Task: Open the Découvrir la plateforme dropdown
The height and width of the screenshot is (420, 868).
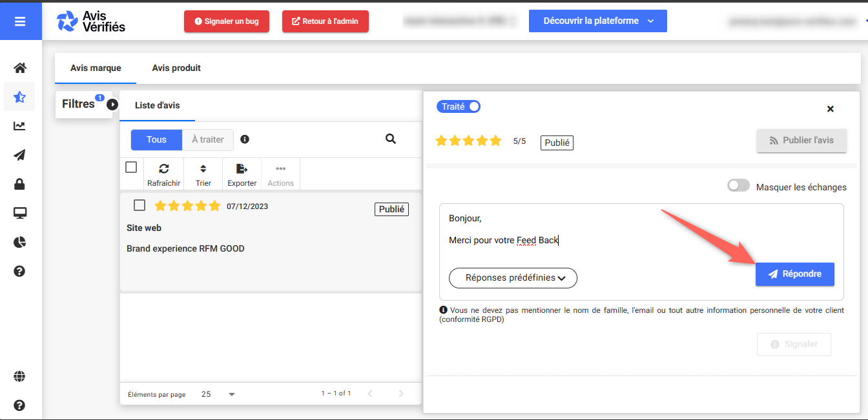Action: [597, 21]
